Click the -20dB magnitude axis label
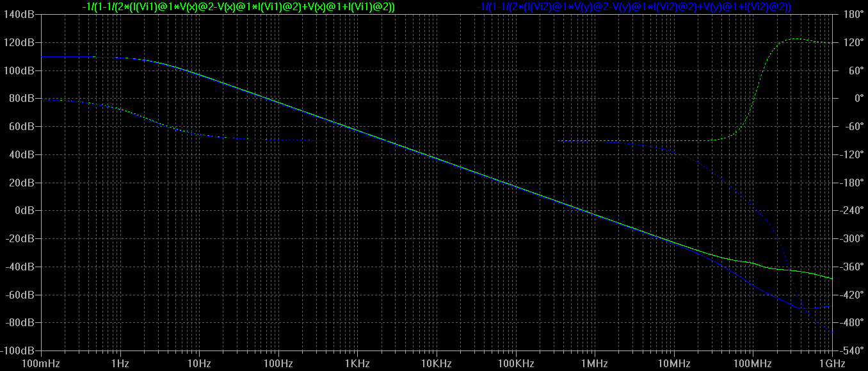This screenshot has height=371, width=868. point(19,239)
